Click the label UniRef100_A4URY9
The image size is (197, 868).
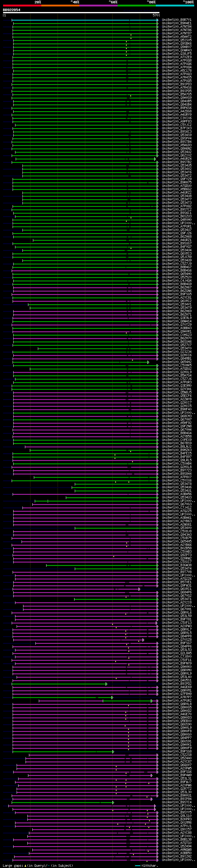pos(176,115)
